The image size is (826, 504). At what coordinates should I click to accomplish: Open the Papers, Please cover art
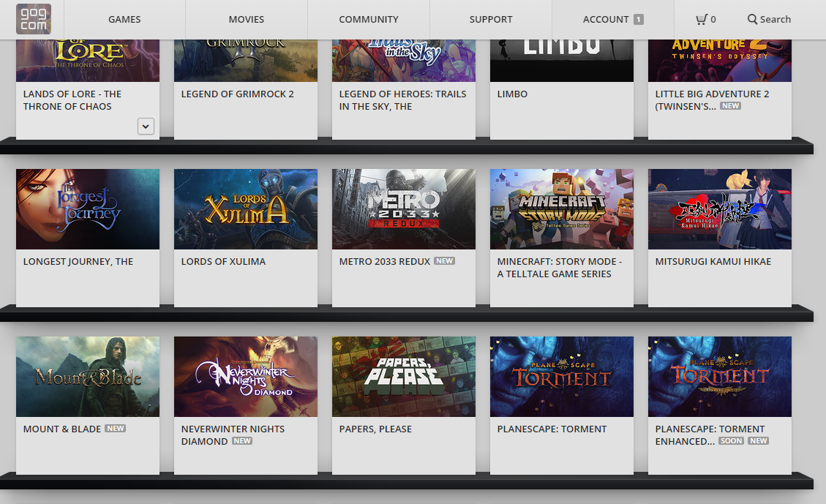404,377
